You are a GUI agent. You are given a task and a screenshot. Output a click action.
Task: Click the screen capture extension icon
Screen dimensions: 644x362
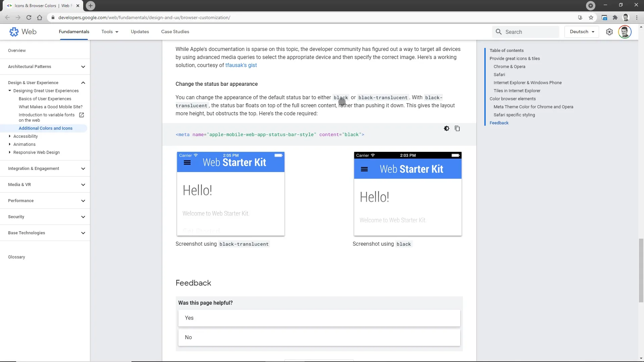point(604,17)
